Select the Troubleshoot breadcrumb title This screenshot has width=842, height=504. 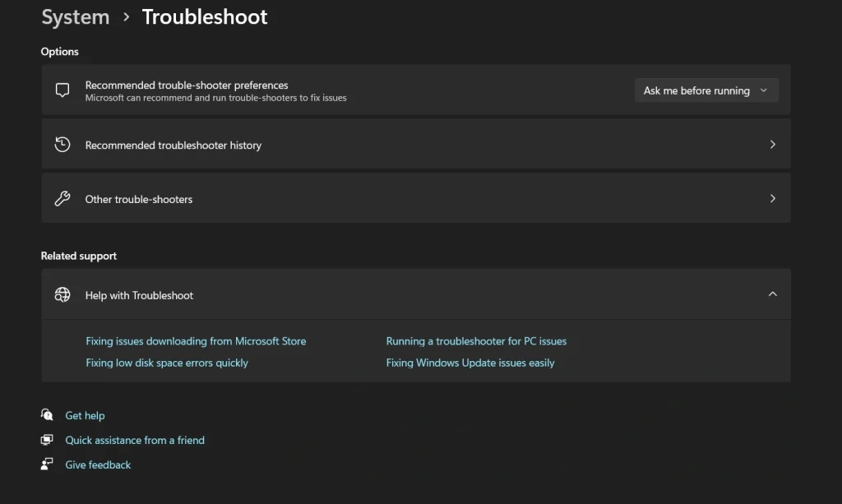[205, 17]
